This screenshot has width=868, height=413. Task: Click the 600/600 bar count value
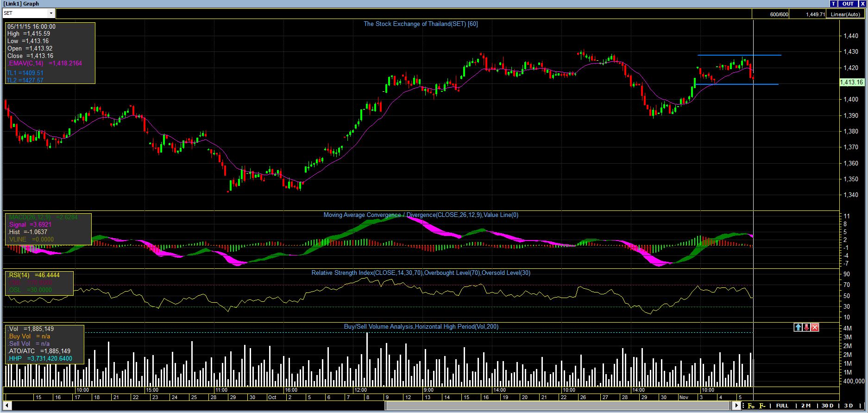(779, 14)
